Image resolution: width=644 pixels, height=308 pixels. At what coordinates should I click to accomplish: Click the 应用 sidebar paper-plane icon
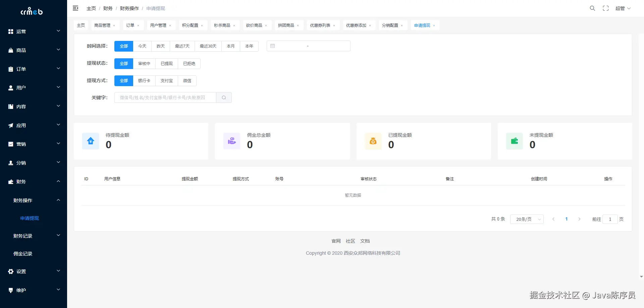[11, 125]
